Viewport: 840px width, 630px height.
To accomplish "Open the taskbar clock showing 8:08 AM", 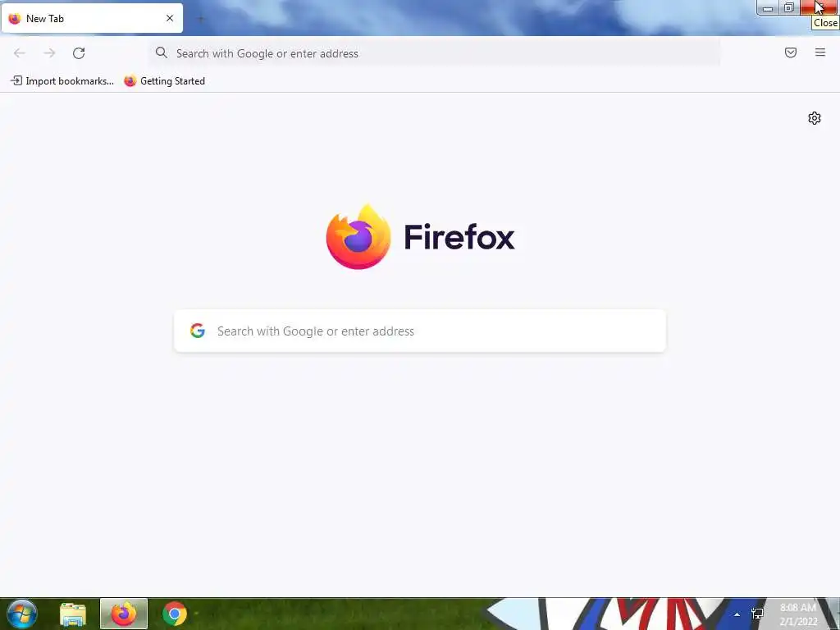I will (x=798, y=614).
